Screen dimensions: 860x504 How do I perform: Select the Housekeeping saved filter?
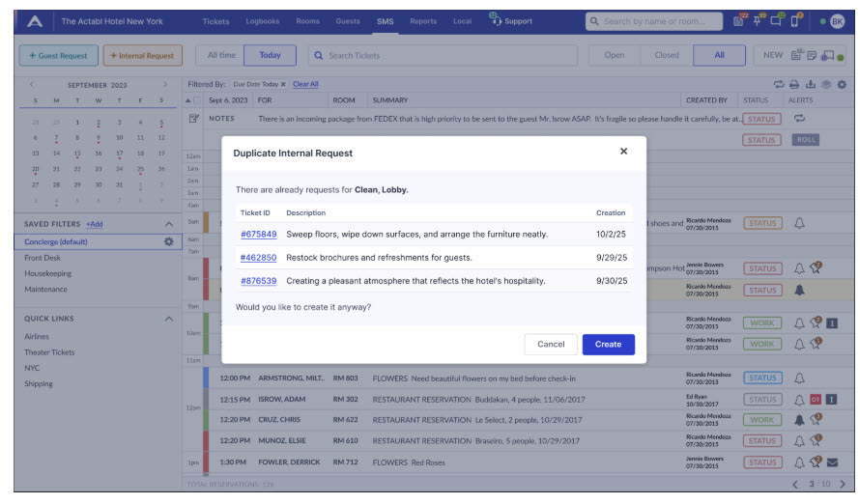(x=47, y=273)
